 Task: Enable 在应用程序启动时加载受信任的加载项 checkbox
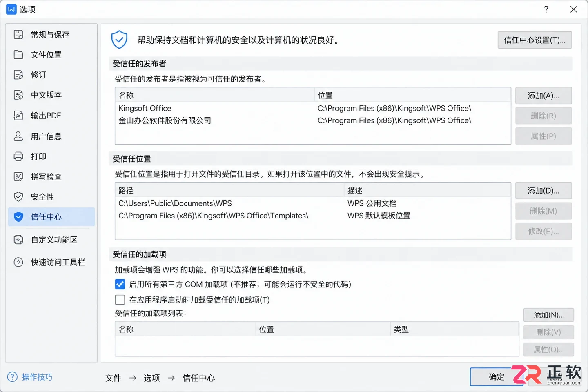[120, 300]
